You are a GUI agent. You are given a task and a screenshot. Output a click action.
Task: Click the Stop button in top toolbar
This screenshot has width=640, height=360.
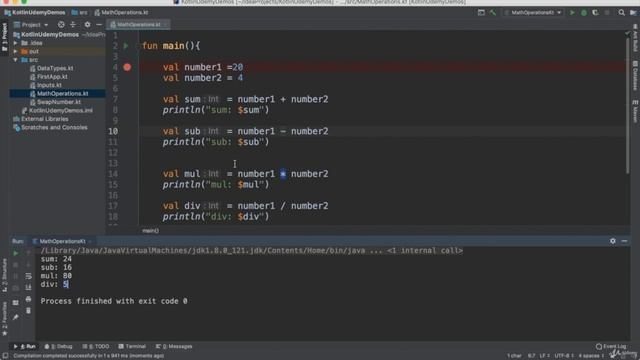tap(607, 13)
